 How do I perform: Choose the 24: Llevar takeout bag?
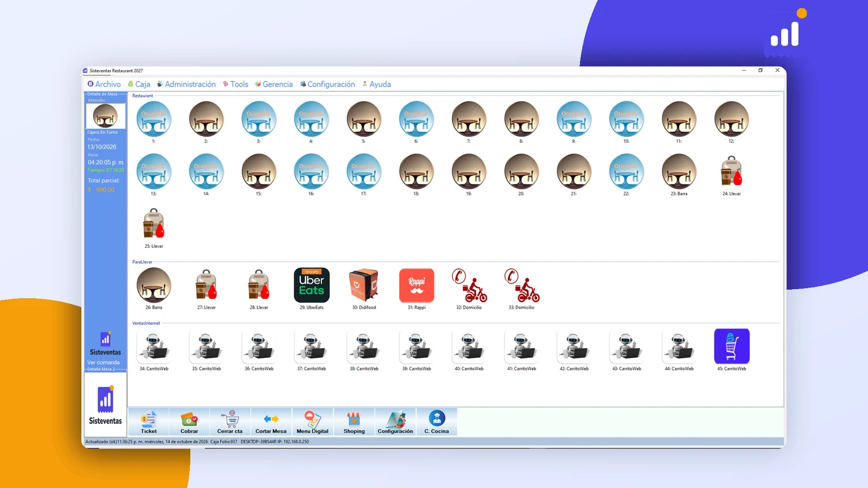(x=731, y=172)
